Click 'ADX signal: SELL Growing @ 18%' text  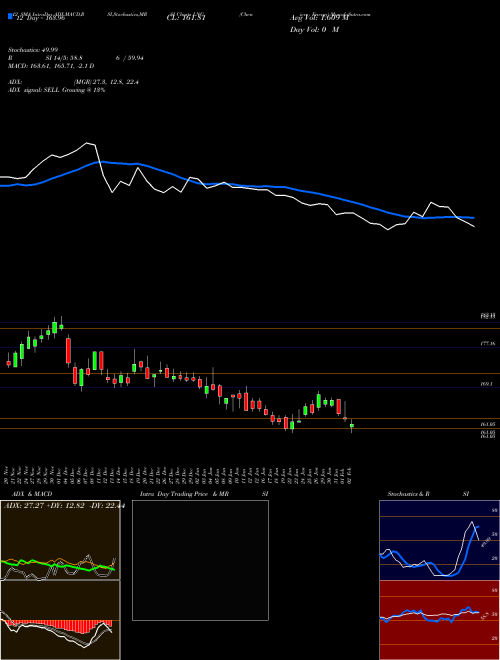click(56, 90)
